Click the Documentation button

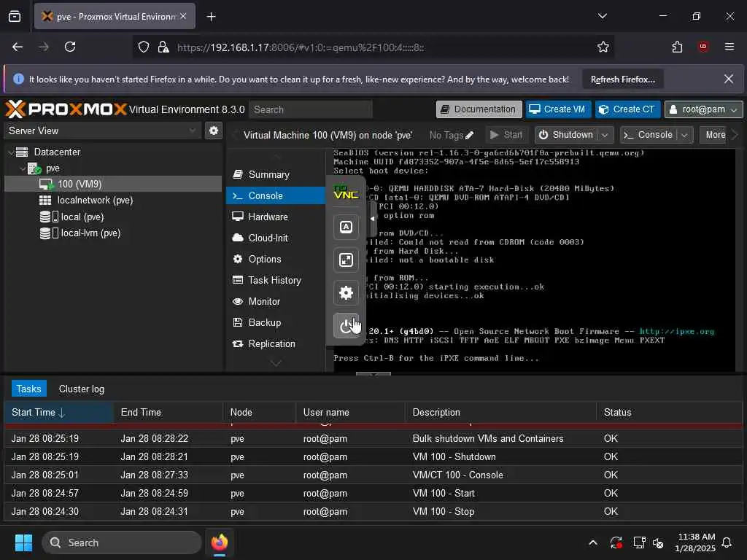479,109
